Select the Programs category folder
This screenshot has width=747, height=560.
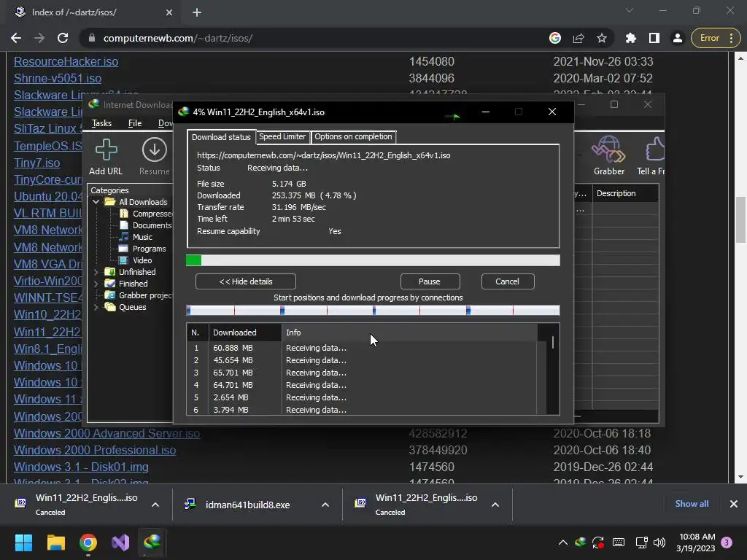[x=143, y=249]
